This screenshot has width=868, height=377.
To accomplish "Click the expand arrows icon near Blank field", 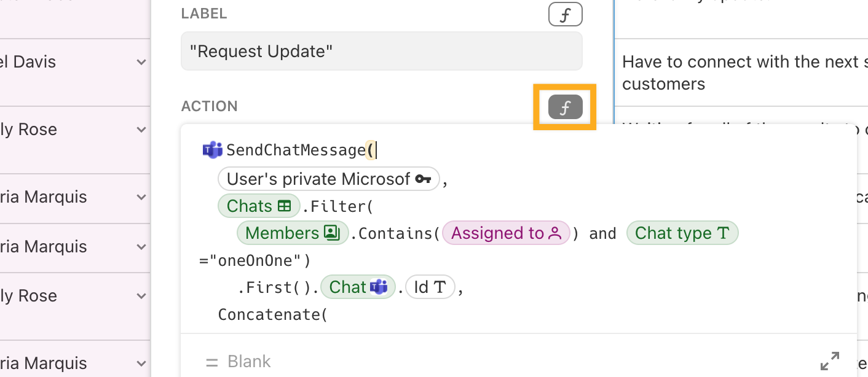I will [831, 361].
